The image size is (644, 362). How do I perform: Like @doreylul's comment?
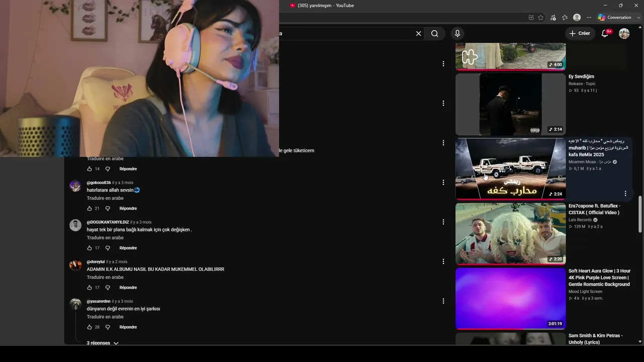click(90, 288)
